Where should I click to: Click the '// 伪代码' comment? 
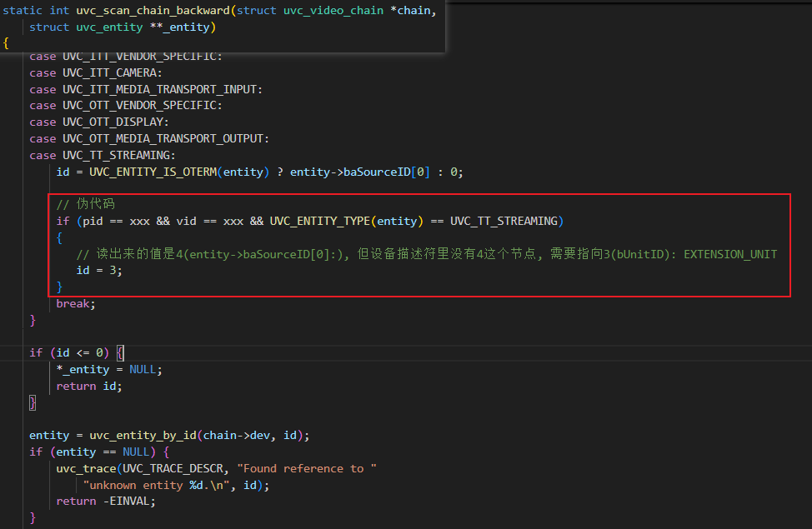tap(85, 204)
